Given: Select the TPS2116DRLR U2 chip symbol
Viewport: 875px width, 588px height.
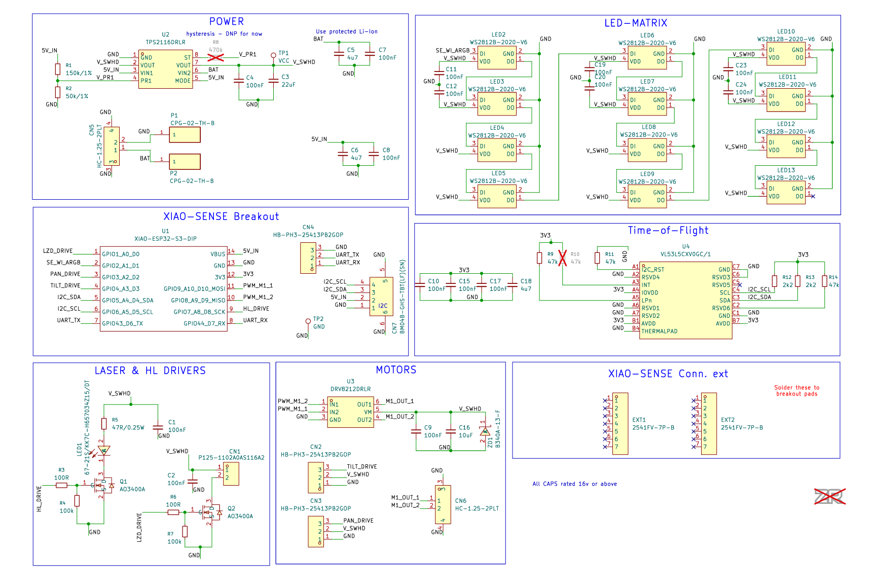Looking at the screenshot, I should pos(166,69).
